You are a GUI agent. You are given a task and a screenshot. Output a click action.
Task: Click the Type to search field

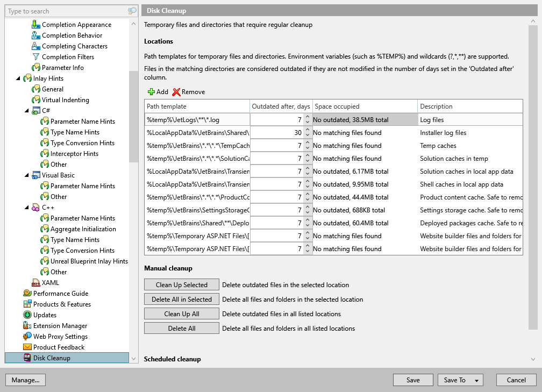65,11
